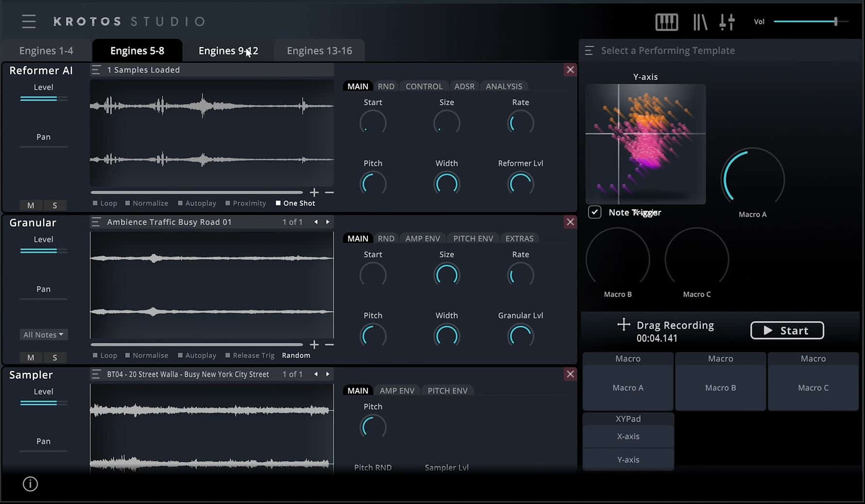Open the preset library icon
Viewport: 865px width, 504px height.
(700, 22)
